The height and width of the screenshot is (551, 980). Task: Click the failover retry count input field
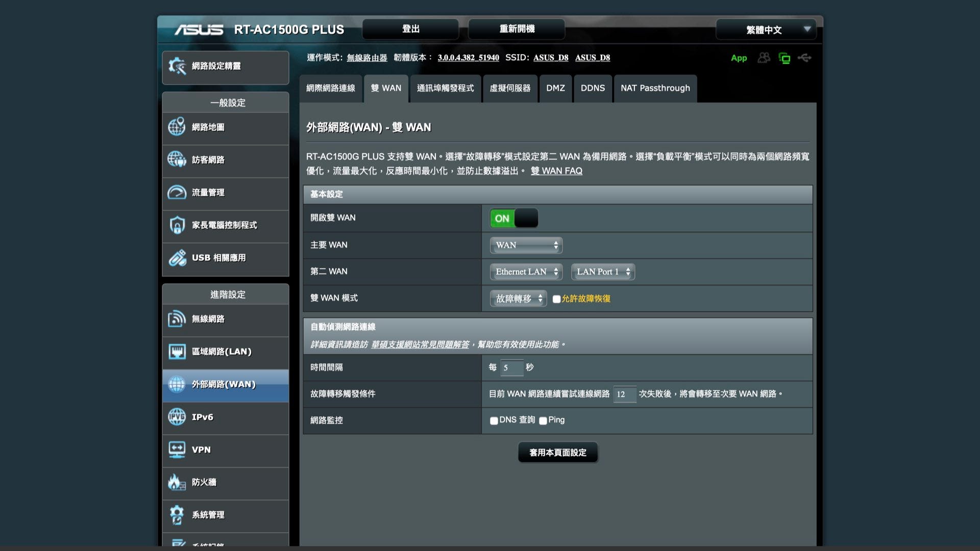pyautogui.click(x=625, y=394)
